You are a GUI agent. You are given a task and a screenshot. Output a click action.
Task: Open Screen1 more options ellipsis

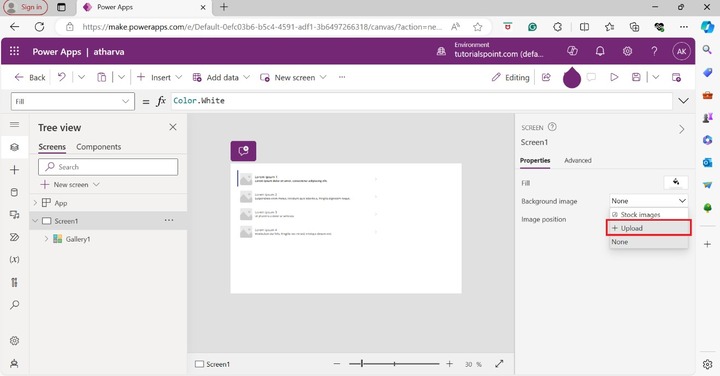click(169, 220)
